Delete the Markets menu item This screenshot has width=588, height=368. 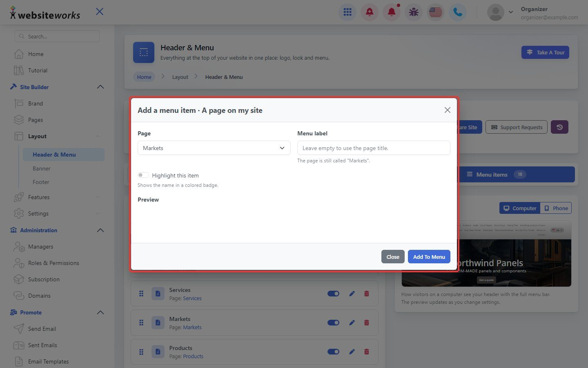coord(367,323)
